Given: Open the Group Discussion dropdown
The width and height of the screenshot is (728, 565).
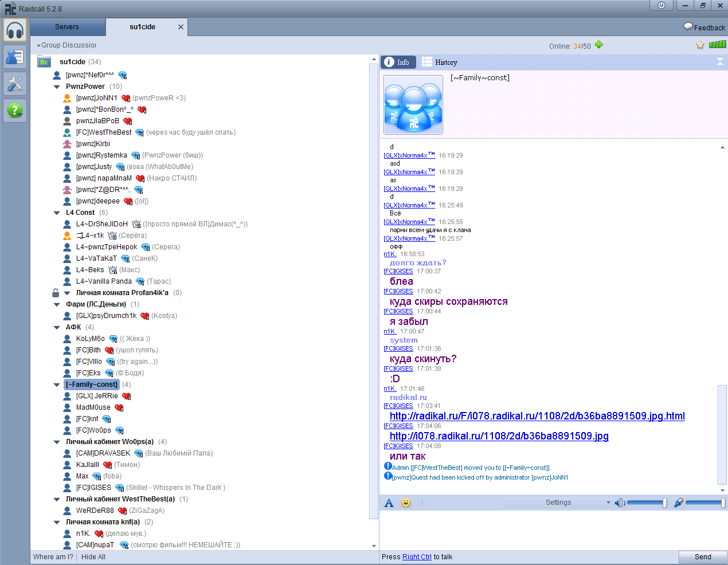Looking at the screenshot, I should (66, 45).
